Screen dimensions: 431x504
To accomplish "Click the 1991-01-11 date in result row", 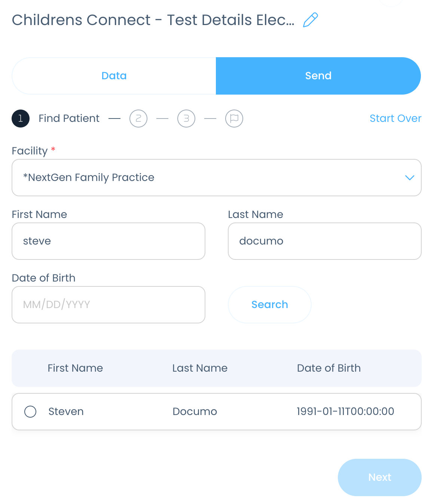I will click(345, 412).
